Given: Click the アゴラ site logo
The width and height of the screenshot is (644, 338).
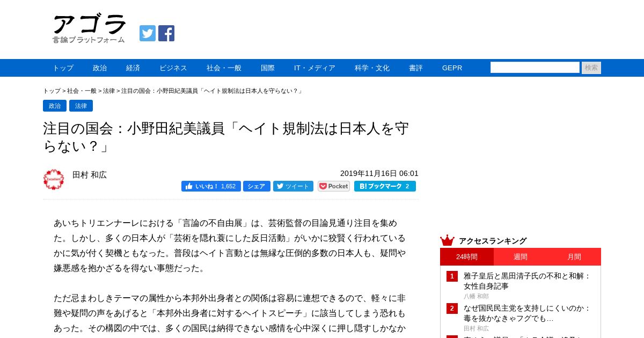Looking at the screenshot, I should tap(89, 29).
